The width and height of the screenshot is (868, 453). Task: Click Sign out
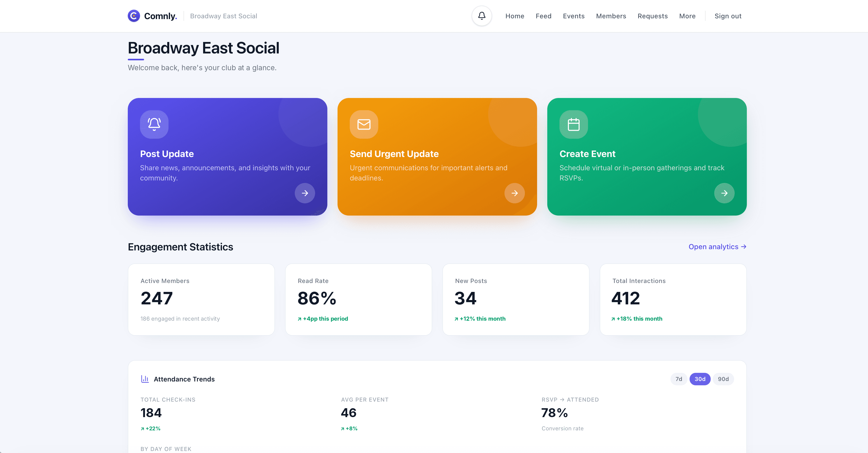[728, 16]
